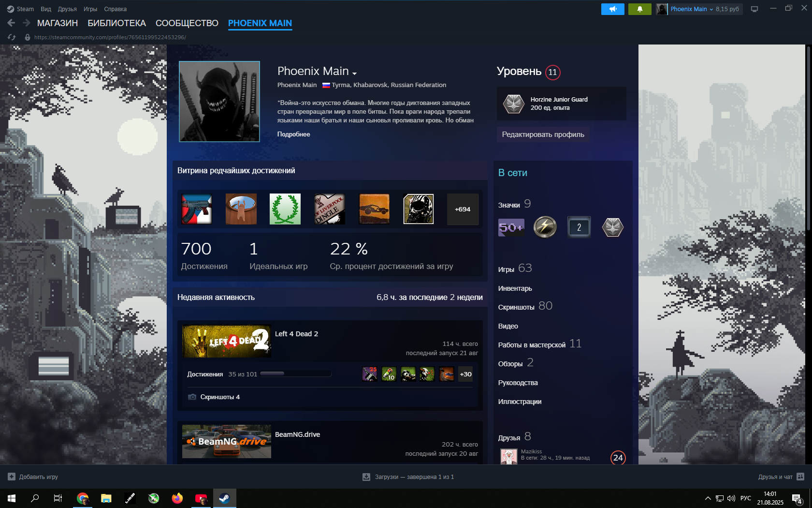Expand +30 more Left 4 Dead 2 achievements

point(465,374)
